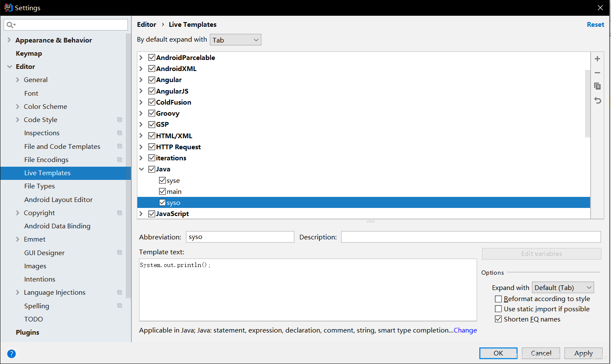Open the Font settings page
The height and width of the screenshot is (364, 611).
tap(31, 93)
